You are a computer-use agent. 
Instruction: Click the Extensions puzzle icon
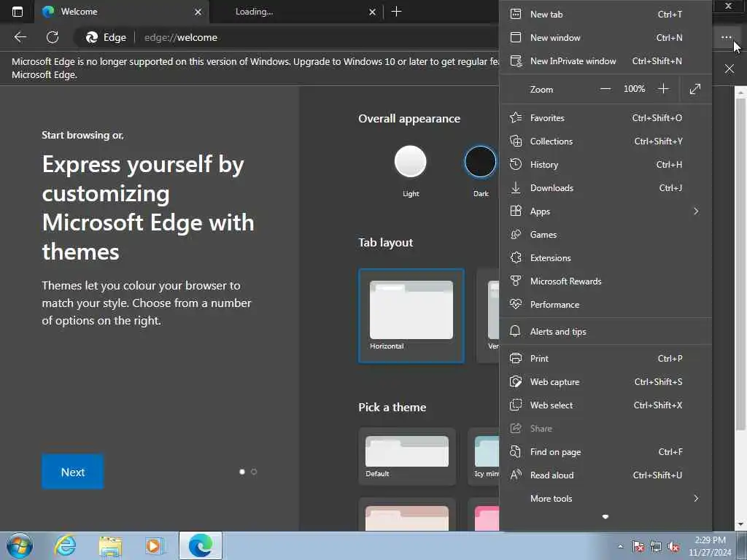click(516, 257)
